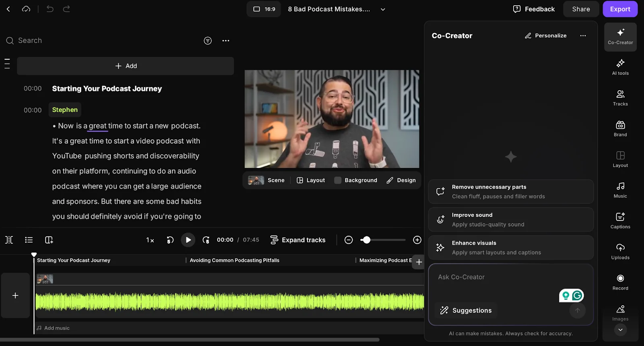Click the add scene layout timeline icon
Image resolution: width=644 pixels, height=346 pixels.
[49, 240]
